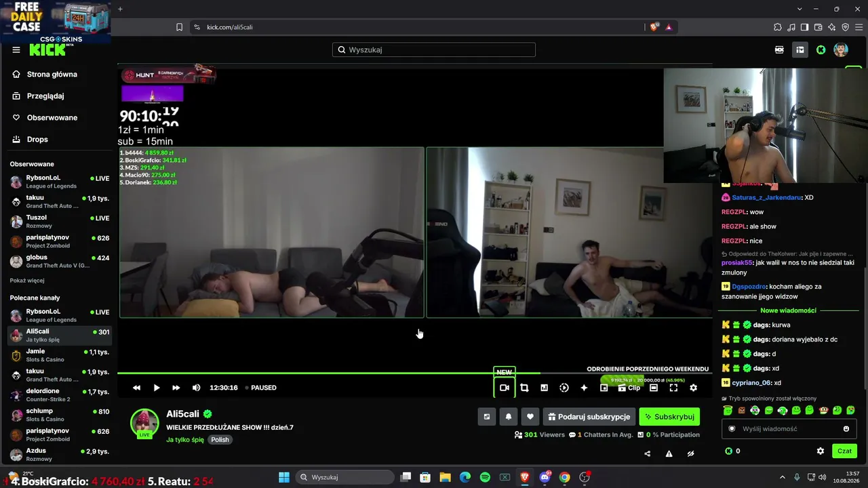Image resolution: width=868 pixels, height=488 pixels.
Task: Jump to Nowe wiadomości in chat
Action: (788, 310)
